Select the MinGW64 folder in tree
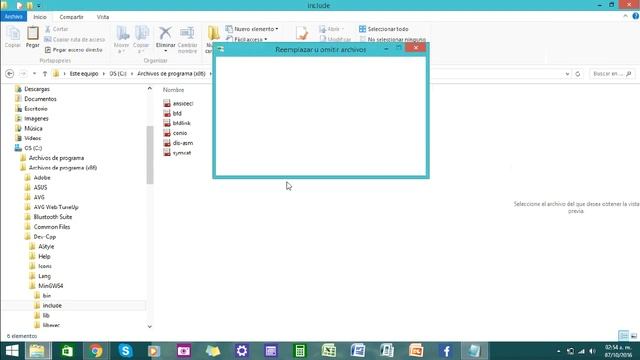This screenshot has width=640, height=360. (x=50, y=286)
